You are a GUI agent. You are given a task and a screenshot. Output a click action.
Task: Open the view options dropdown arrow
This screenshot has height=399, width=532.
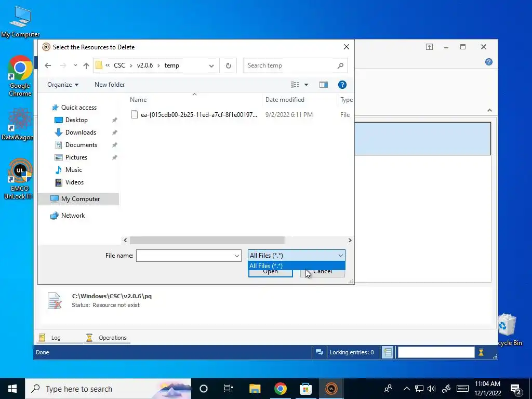[x=306, y=85]
